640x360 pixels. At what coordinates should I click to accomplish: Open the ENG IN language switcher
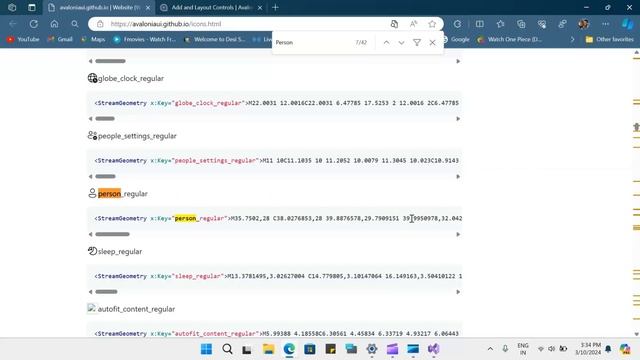pyautogui.click(x=523, y=349)
